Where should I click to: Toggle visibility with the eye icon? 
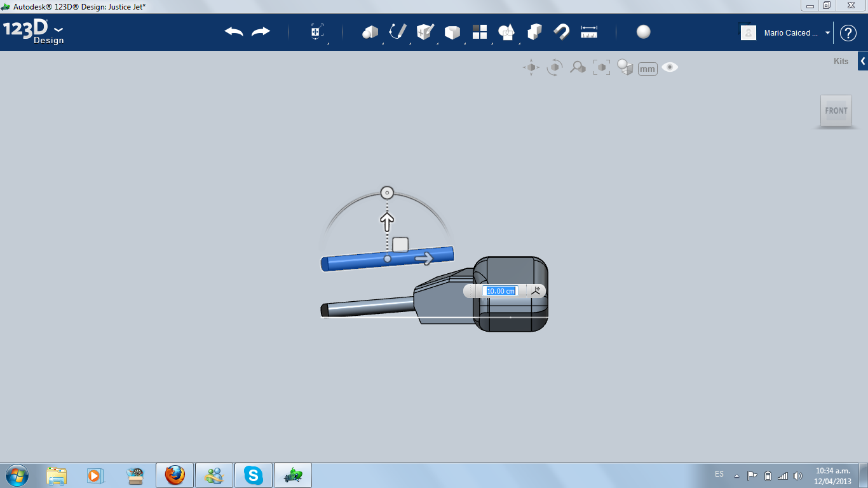670,67
